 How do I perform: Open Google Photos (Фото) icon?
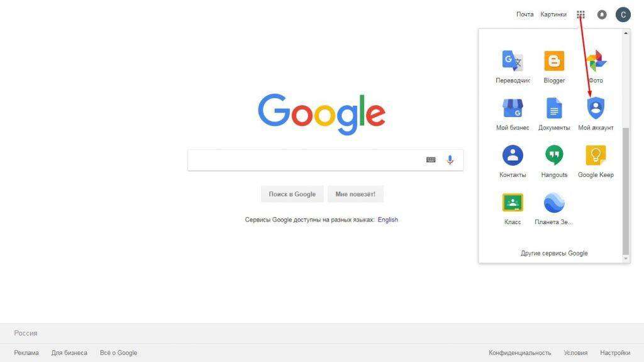596,61
